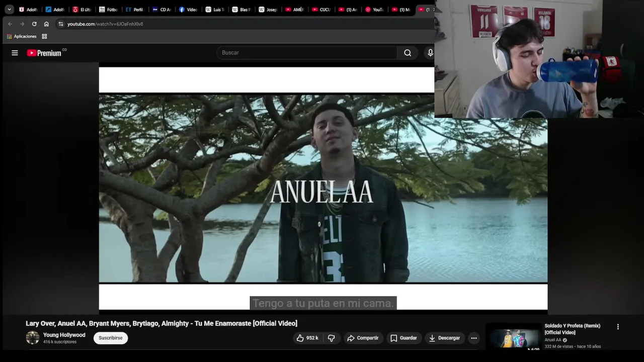Image resolution: width=644 pixels, height=362 pixels.
Task: Go forward with browser forward arrow
Action: point(22,24)
